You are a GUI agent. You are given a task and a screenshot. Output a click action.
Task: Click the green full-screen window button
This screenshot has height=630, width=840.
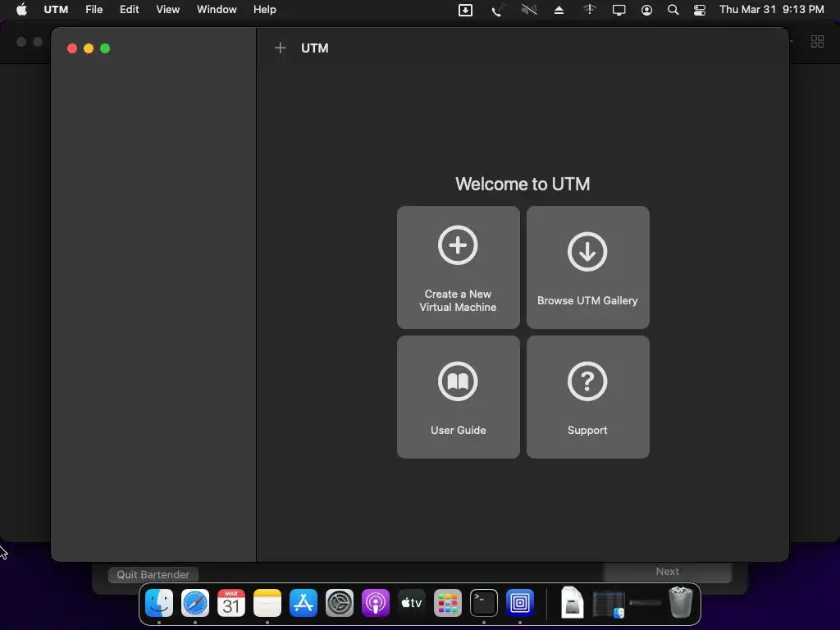pyautogui.click(x=105, y=48)
